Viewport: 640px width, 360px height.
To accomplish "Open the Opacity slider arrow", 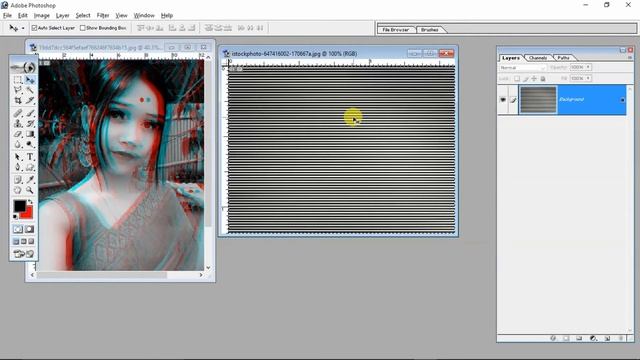I will (x=588, y=67).
